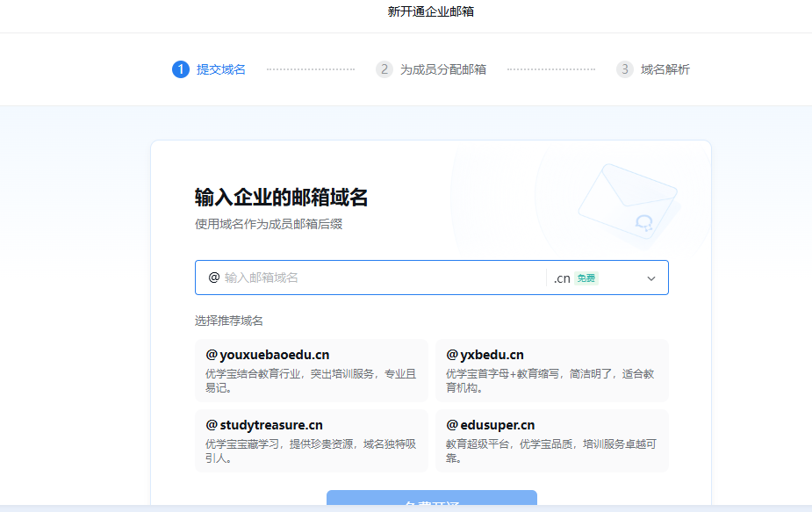Click the step 1 number circle
812x512 pixels.
181,69
